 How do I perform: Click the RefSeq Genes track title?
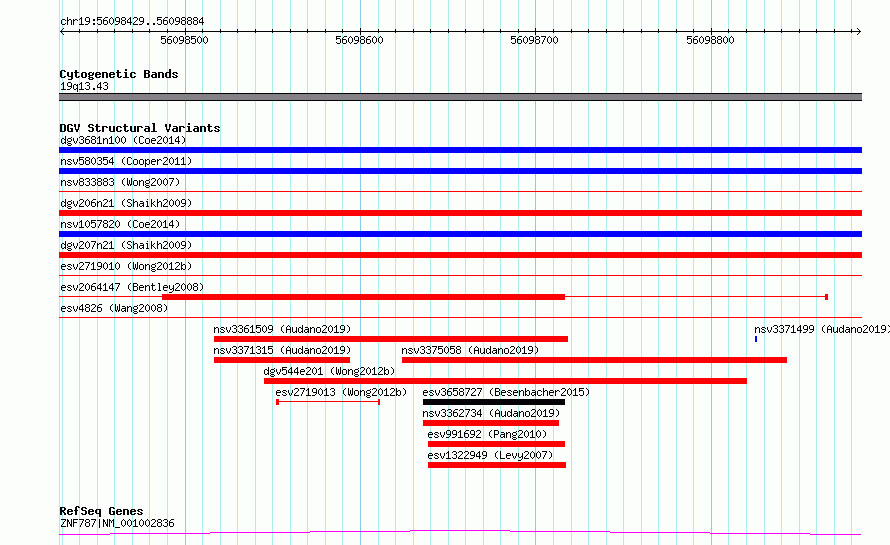pyautogui.click(x=101, y=511)
